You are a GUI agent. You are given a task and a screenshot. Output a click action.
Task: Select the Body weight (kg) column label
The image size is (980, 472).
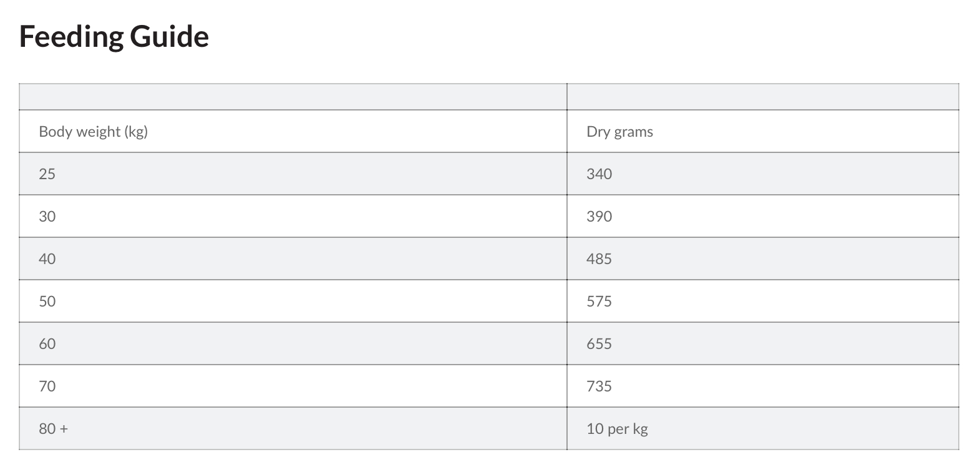click(93, 132)
